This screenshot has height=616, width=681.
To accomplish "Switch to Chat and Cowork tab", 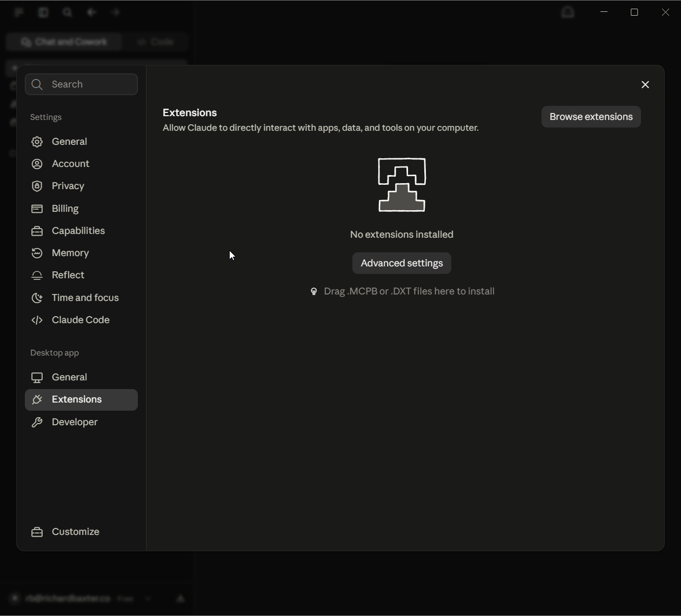I will click(x=64, y=42).
